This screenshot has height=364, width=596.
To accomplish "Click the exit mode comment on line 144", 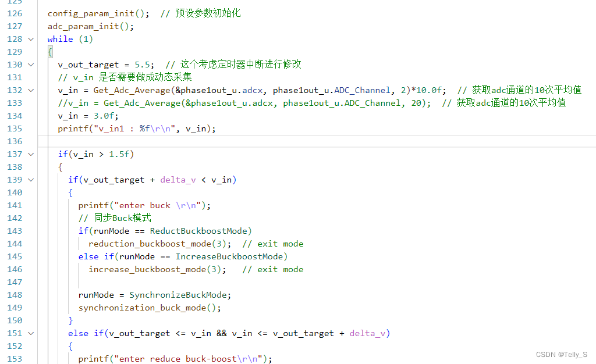I will [x=273, y=244].
